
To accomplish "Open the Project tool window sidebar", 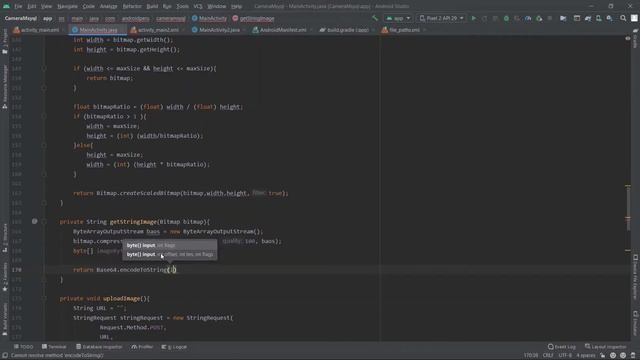I will 4,41.
